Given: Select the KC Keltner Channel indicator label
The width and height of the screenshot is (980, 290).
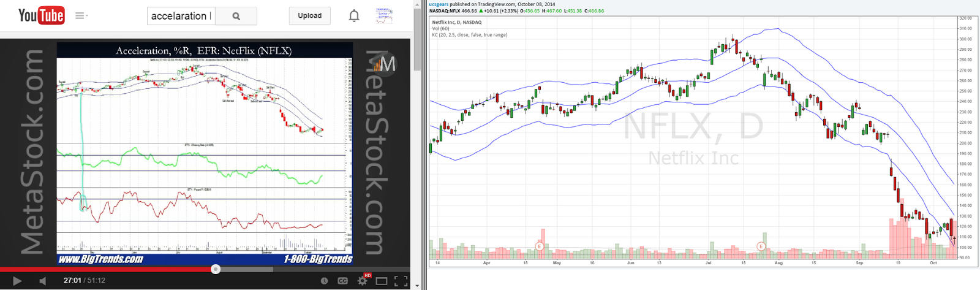Looking at the screenshot, I should click(470, 35).
